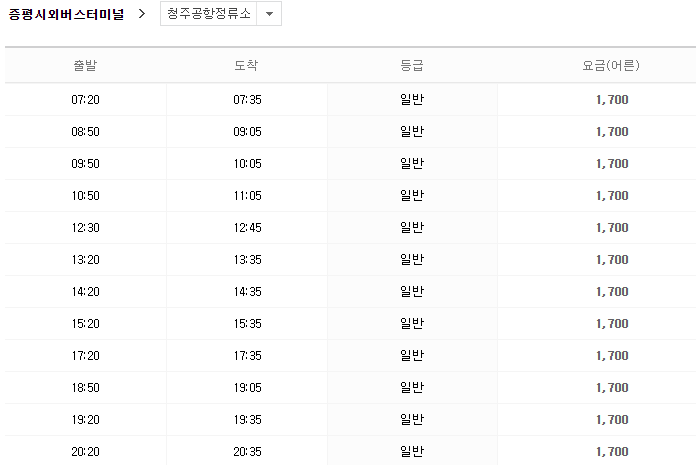Click the 19:05 arrival time cell
This screenshot has width=696, height=465.
point(247,387)
